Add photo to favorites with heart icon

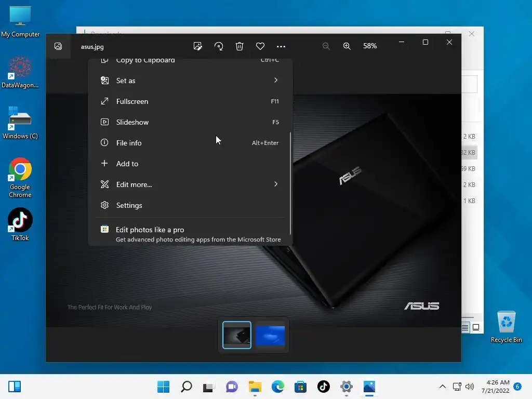click(260, 46)
